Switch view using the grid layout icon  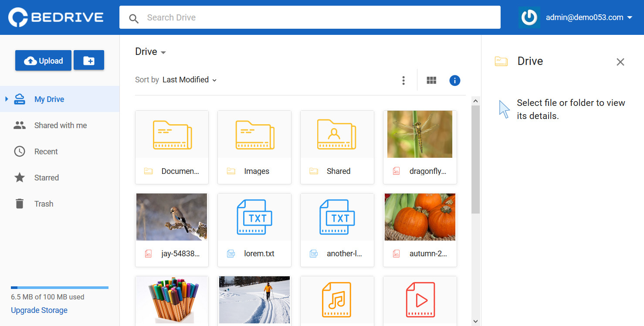coord(431,80)
